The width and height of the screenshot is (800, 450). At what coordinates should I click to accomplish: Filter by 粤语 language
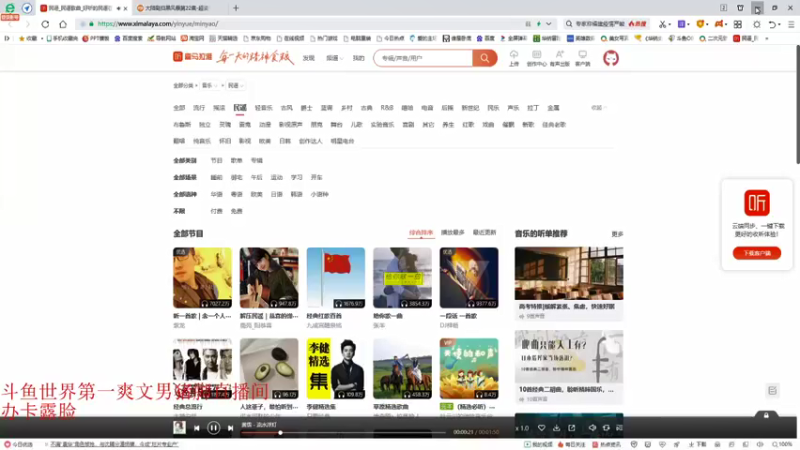click(x=236, y=194)
